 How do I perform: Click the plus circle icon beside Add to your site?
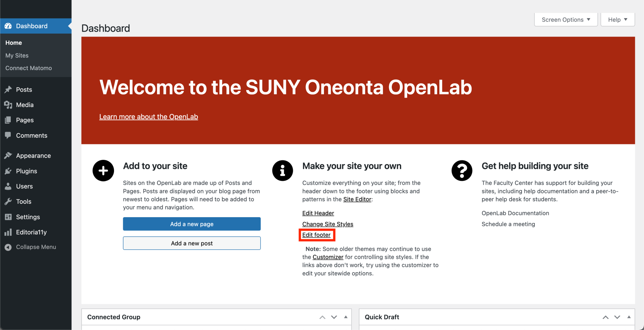(103, 171)
